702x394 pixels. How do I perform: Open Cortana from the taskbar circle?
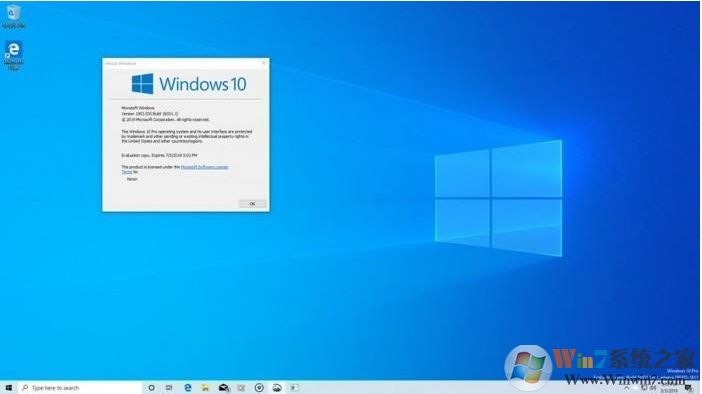tap(151, 388)
